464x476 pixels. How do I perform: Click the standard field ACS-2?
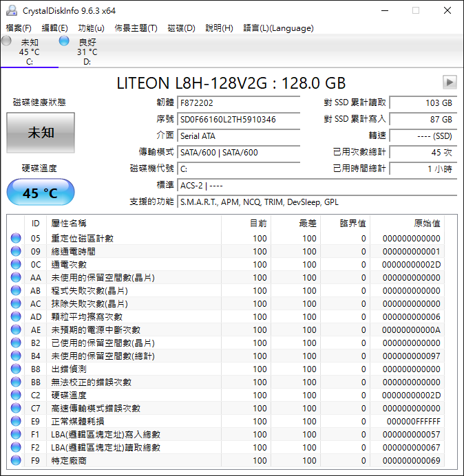(317, 185)
